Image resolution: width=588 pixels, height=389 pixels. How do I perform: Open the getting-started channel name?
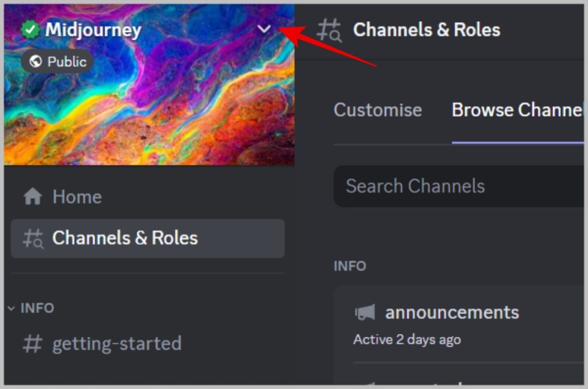coord(117,344)
